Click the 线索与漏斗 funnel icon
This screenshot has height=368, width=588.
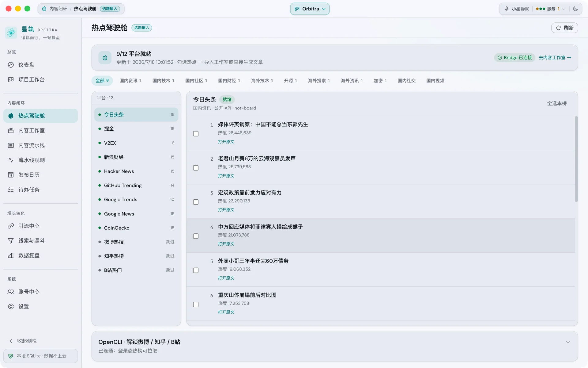pyautogui.click(x=11, y=241)
